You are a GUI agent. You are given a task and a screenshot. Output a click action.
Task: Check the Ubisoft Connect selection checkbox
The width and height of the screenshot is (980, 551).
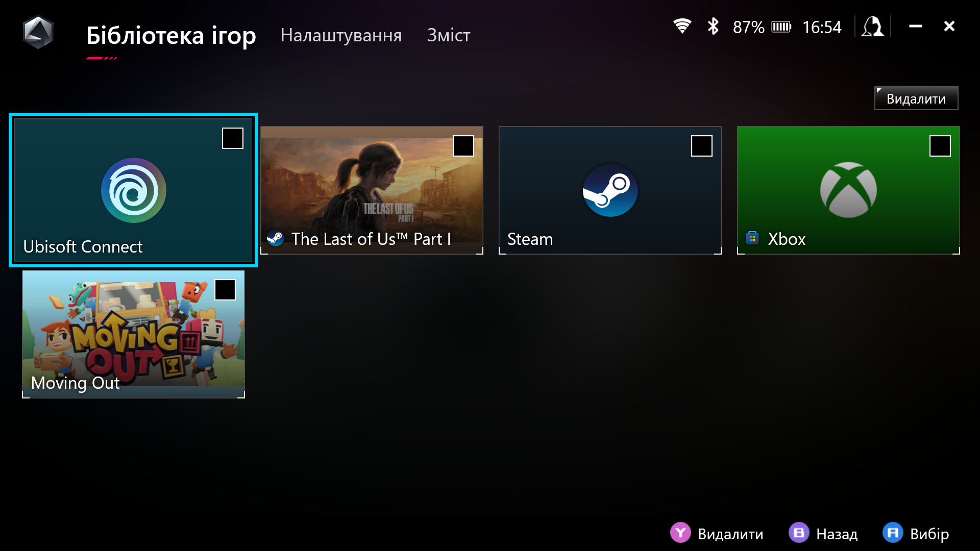233,138
